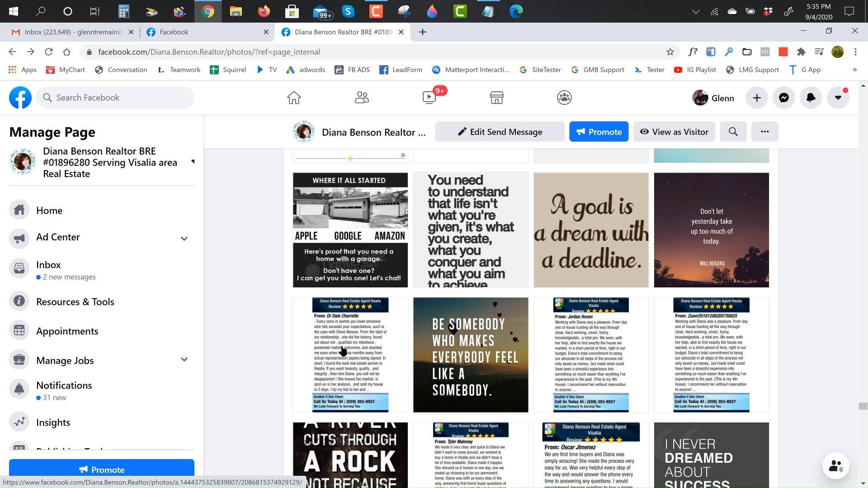Open Dr Dale Charrette review photo

click(350, 355)
